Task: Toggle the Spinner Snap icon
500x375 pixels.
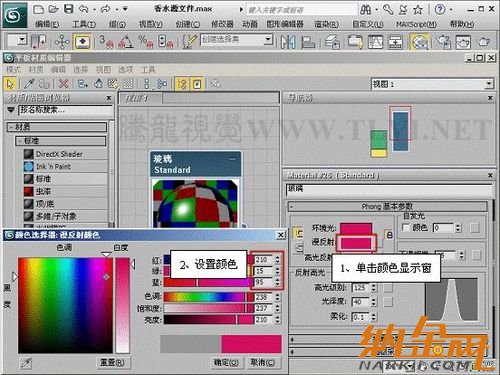Action: (165, 42)
